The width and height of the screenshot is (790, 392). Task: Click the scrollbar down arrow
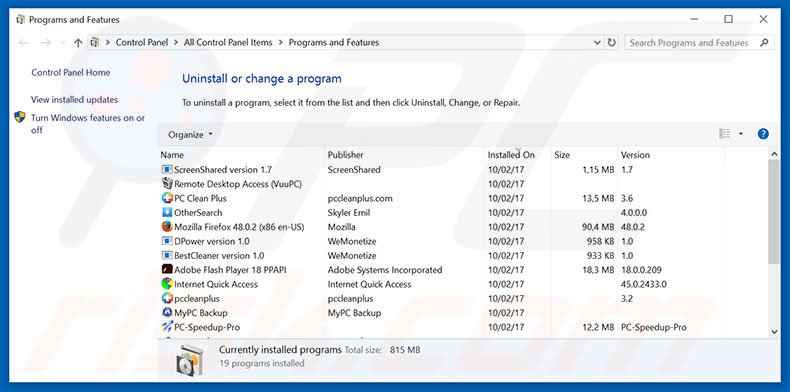[x=774, y=332]
